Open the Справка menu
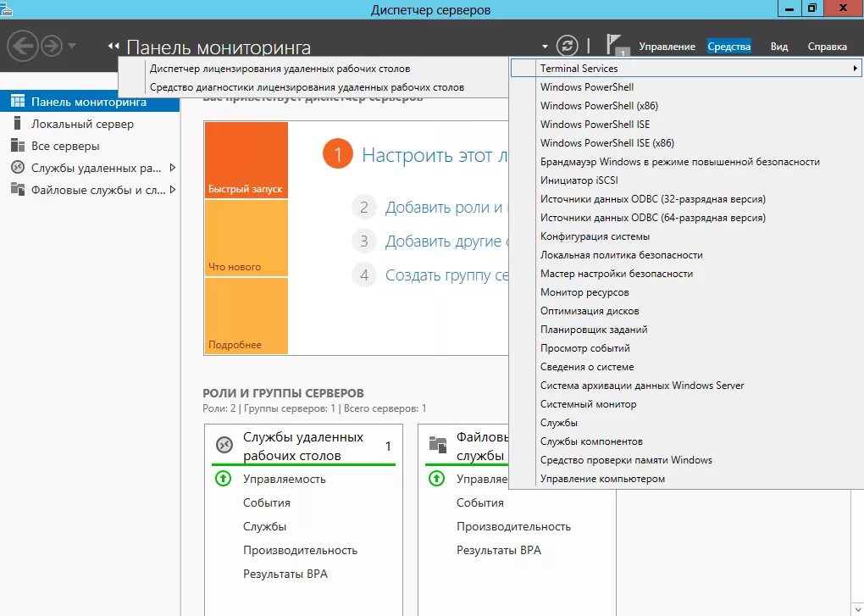The width and height of the screenshot is (864, 616). tap(827, 47)
